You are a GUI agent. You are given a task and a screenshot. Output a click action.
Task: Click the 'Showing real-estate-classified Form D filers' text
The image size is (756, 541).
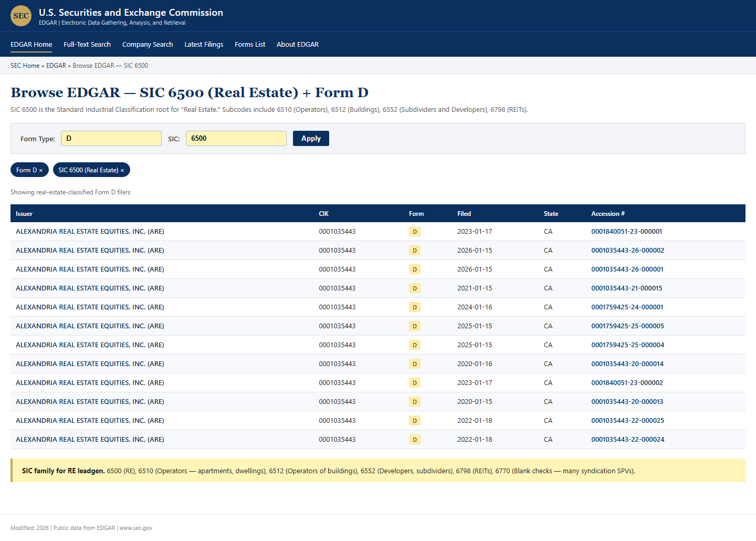click(x=70, y=192)
